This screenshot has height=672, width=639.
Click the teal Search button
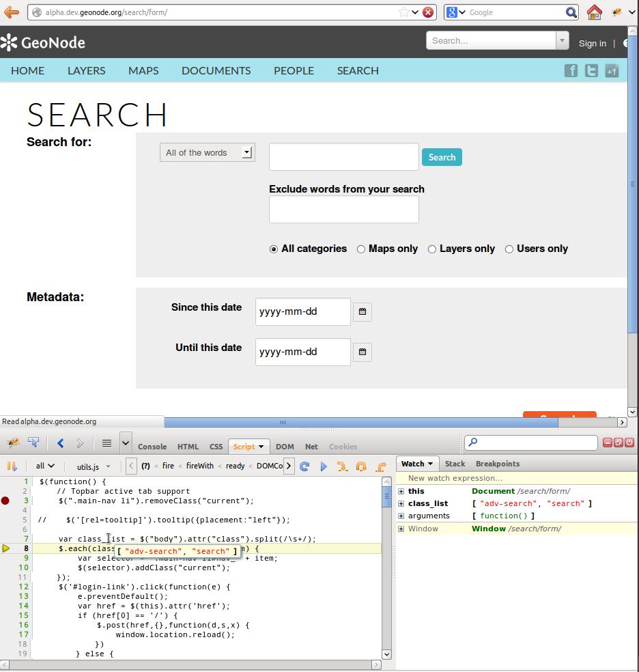[x=442, y=157]
